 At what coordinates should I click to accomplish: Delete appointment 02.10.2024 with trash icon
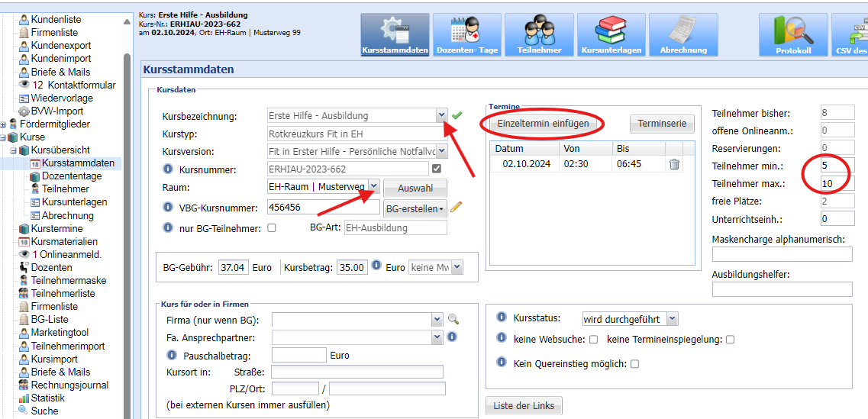tap(675, 164)
